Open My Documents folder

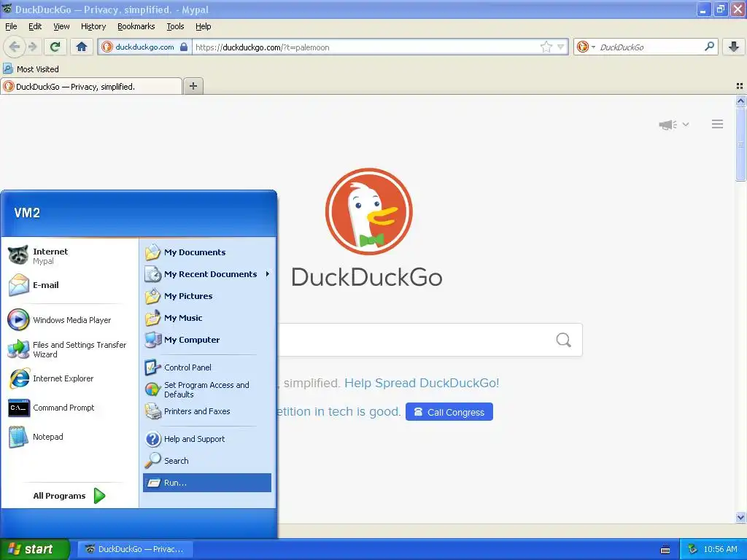point(207,252)
